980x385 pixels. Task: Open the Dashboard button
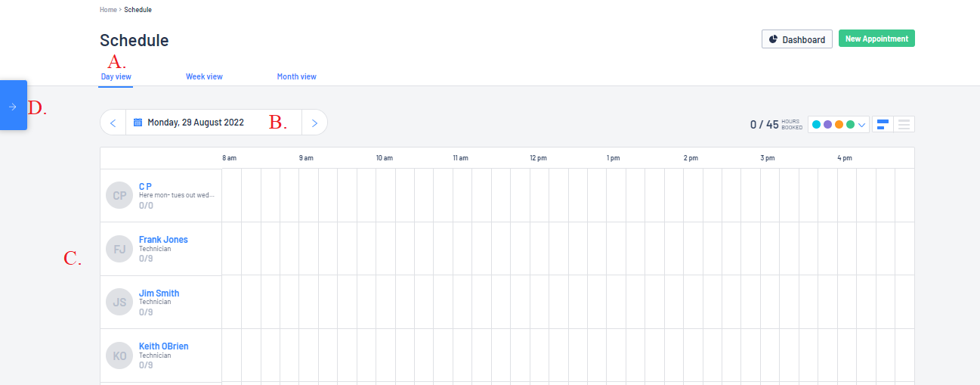(797, 39)
